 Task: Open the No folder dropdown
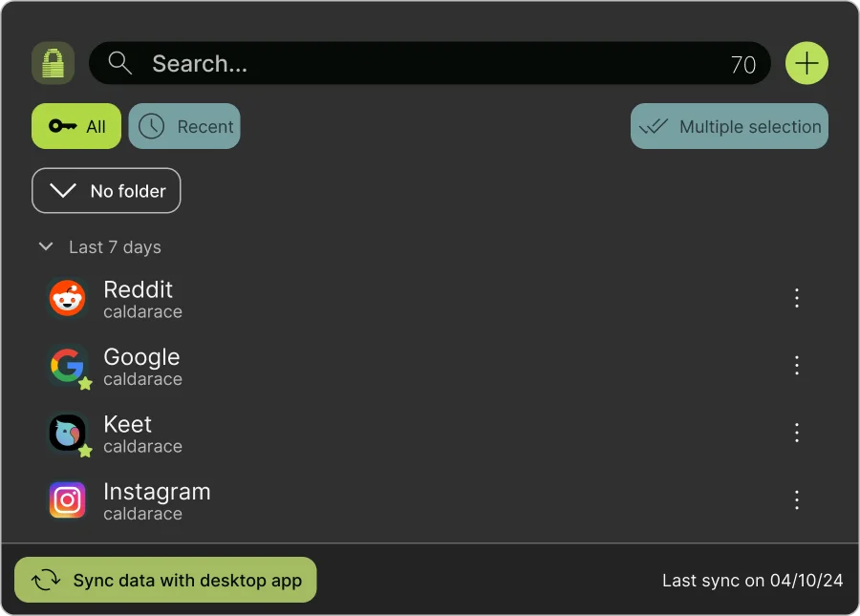pos(106,190)
